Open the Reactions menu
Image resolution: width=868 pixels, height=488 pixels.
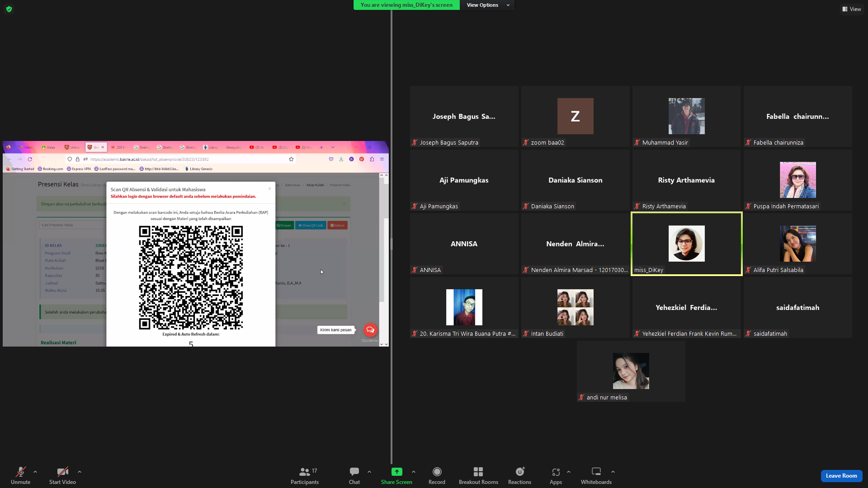(x=519, y=475)
